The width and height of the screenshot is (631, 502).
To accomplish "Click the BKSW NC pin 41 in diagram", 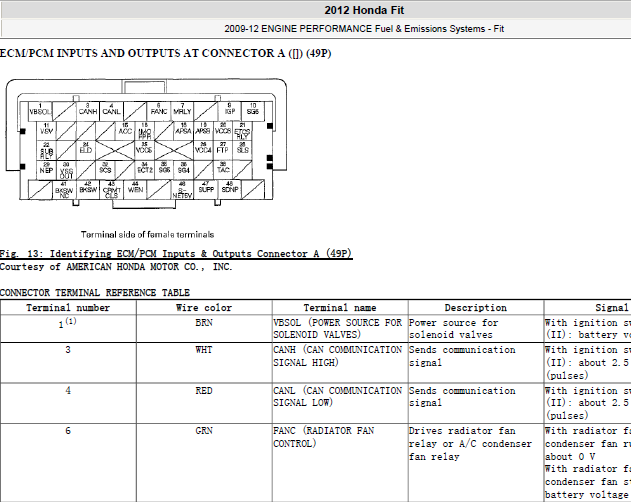I will (64, 190).
